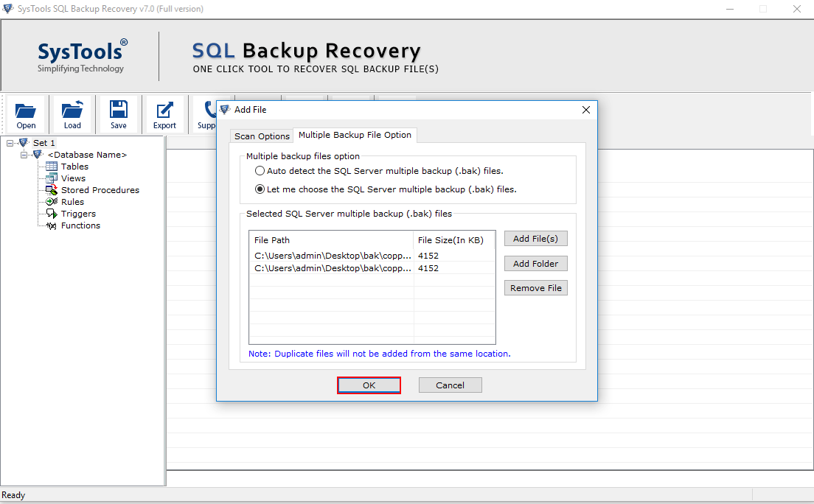Select the Stored Procedures tree icon
Image resolution: width=814 pixels, height=504 pixels.
pos(52,190)
